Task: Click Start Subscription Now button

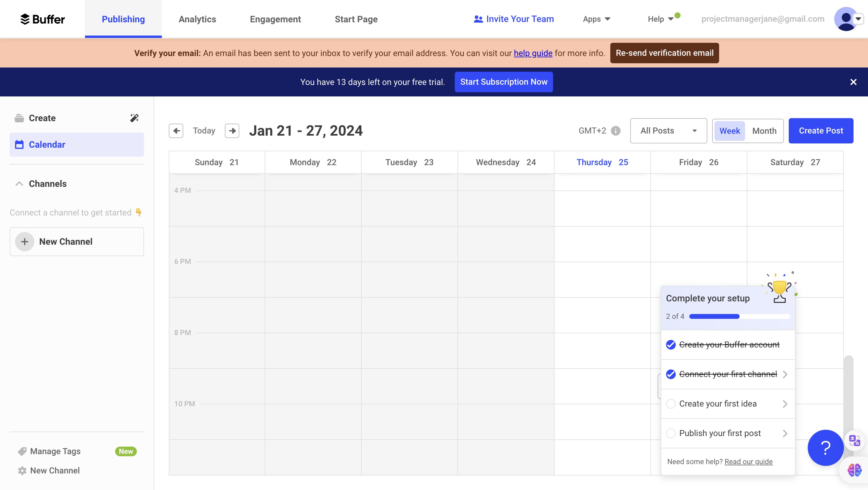Action: (x=503, y=82)
